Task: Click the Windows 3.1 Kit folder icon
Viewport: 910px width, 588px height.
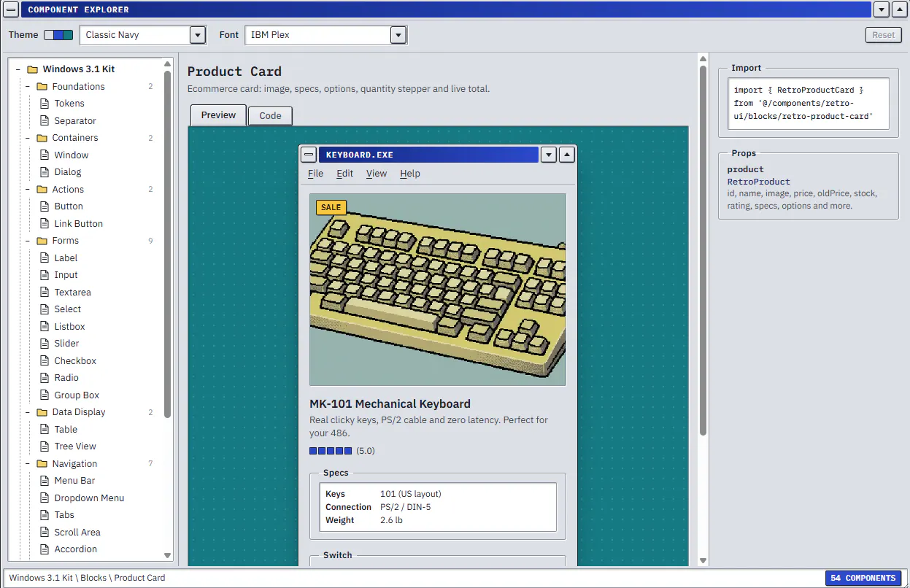Action: 32,69
